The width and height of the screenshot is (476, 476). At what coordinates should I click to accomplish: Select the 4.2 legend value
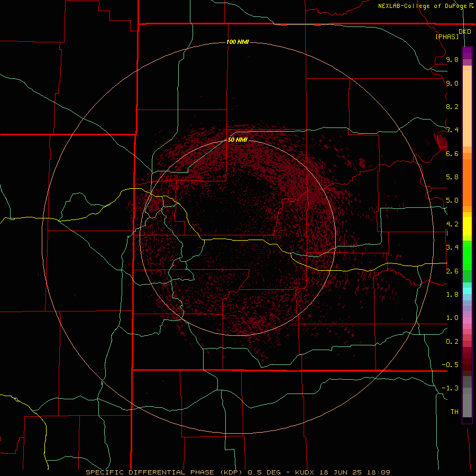click(452, 224)
